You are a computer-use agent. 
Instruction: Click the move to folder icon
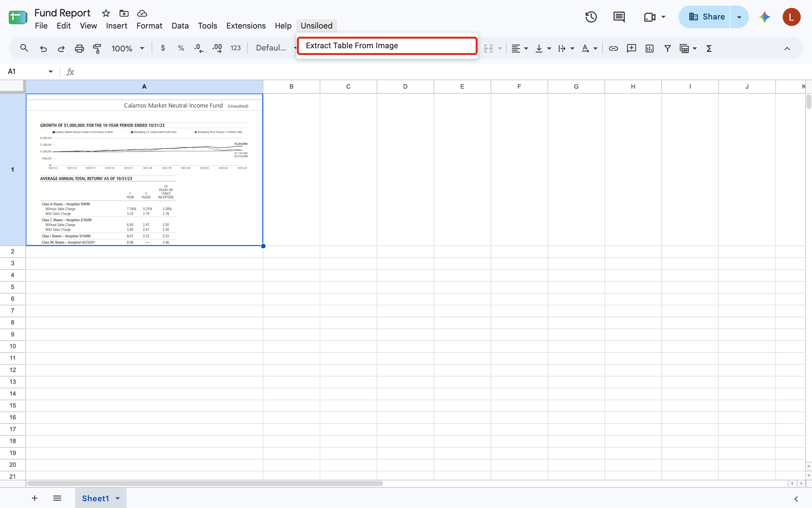click(124, 13)
